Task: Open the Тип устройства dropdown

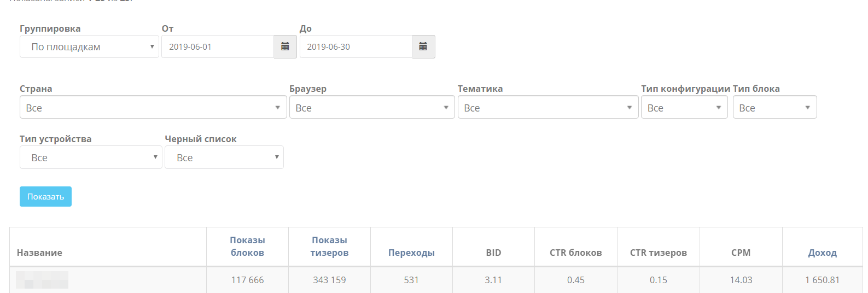Action: point(91,157)
